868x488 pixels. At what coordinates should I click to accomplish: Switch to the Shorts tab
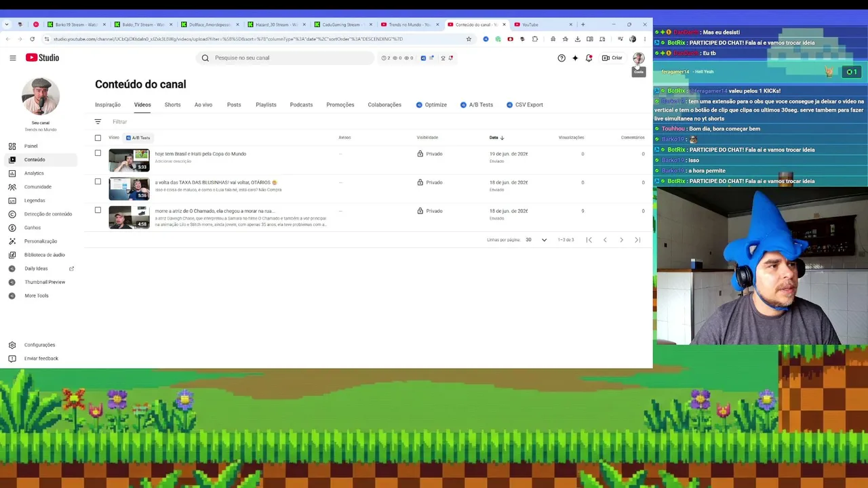click(172, 105)
